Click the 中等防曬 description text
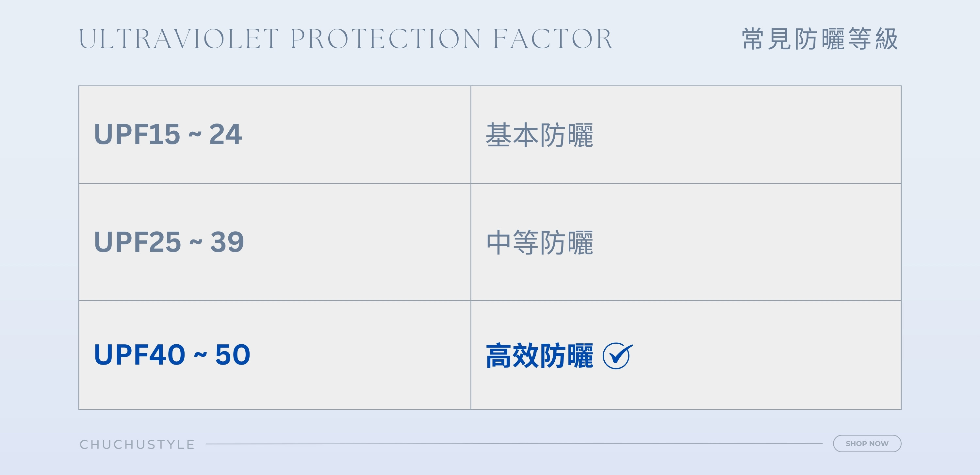 coord(539,243)
